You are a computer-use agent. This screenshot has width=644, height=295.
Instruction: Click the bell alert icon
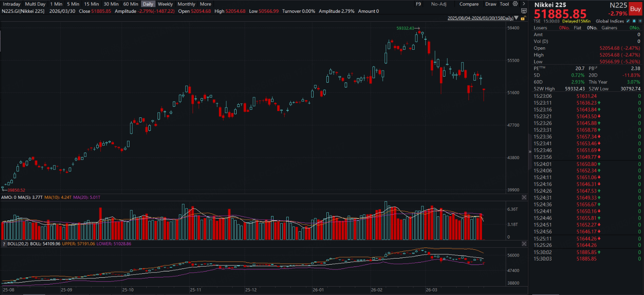pos(634,21)
